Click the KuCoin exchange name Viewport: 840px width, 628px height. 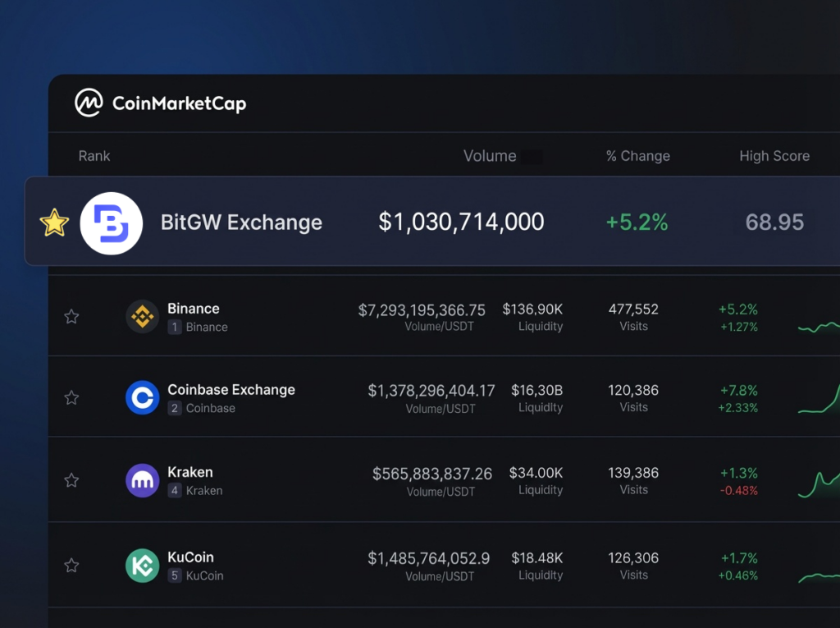tap(190, 557)
